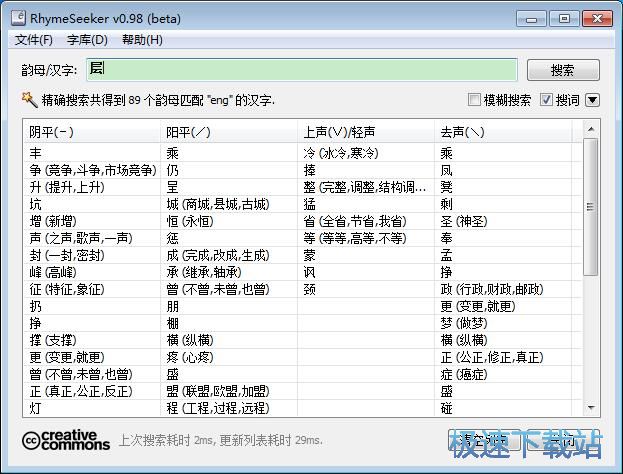Select the 朋 entry

point(172,307)
